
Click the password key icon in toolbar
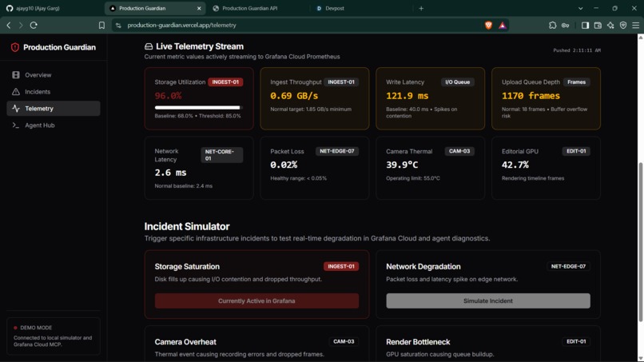click(x=565, y=26)
